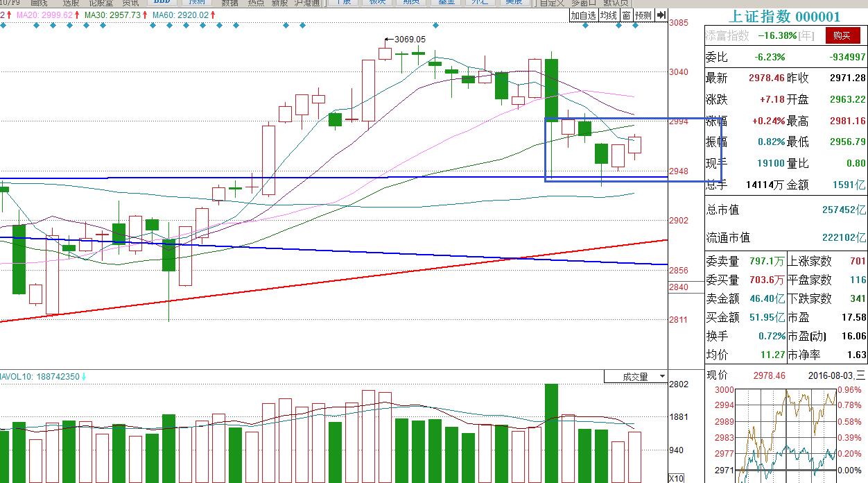Click the MAVOL10 down arrow icon

pos(84,377)
